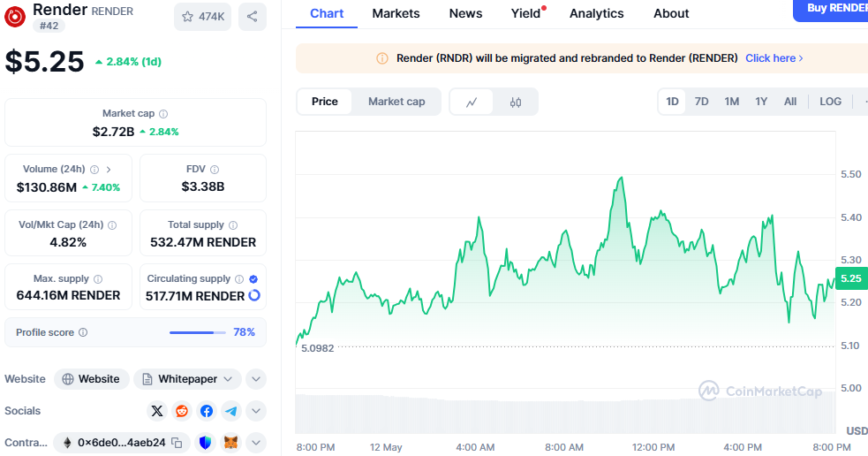Viewport: 868px width, 456px height.
Task: Click the Render logo icon
Action: [x=15, y=17]
